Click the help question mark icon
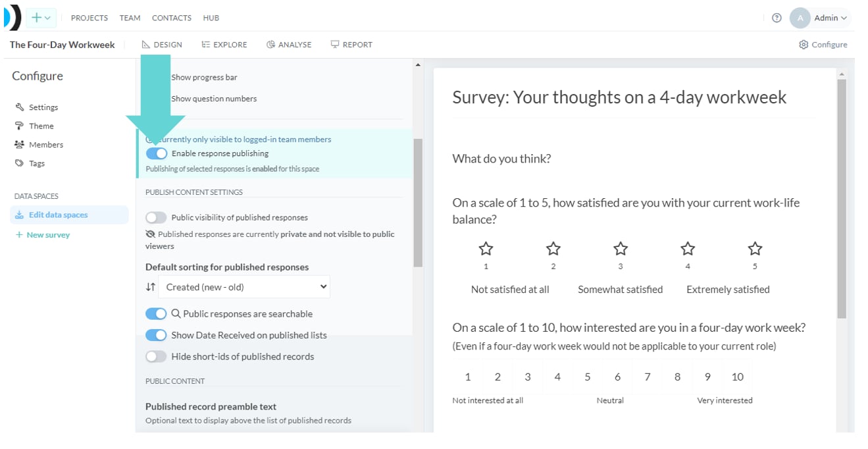Viewport: 868px width, 449px height. tap(777, 18)
